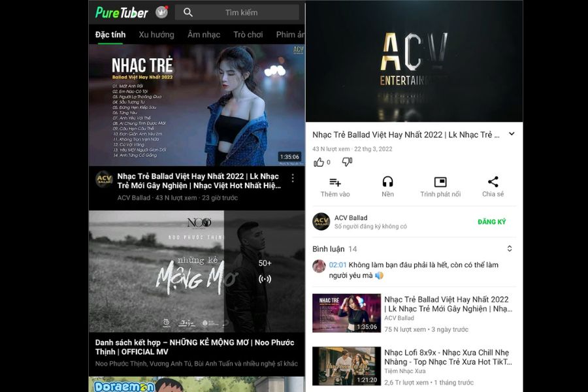
Task: Play the Nhạc Trẻ 1:35:06 feed thumbnail
Action: [197, 105]
